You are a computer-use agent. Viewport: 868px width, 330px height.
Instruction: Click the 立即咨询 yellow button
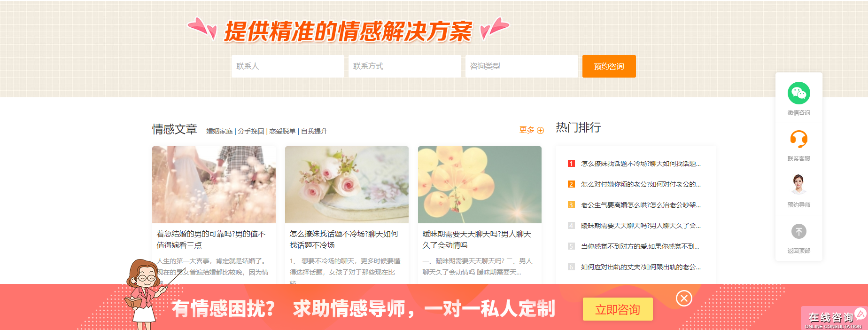pos(618,309)
